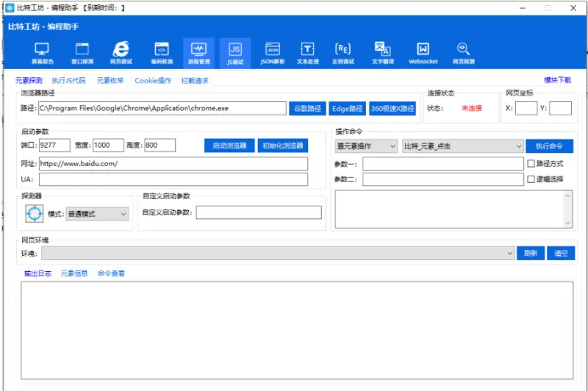
Task: Select the 正则调试 regex debugging icon
Action: (x=343, y=53)
